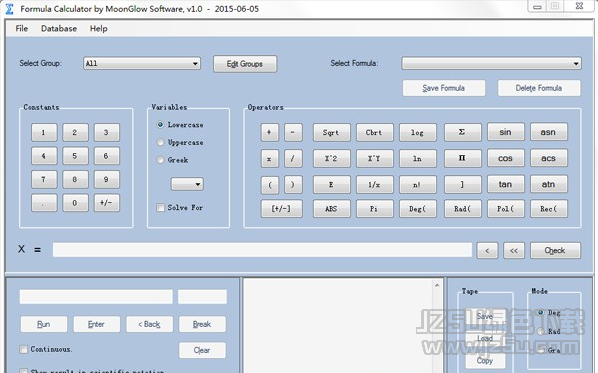Insert the plus operator
This screenshot has width=598, height=373.
(x=269, y=132)
